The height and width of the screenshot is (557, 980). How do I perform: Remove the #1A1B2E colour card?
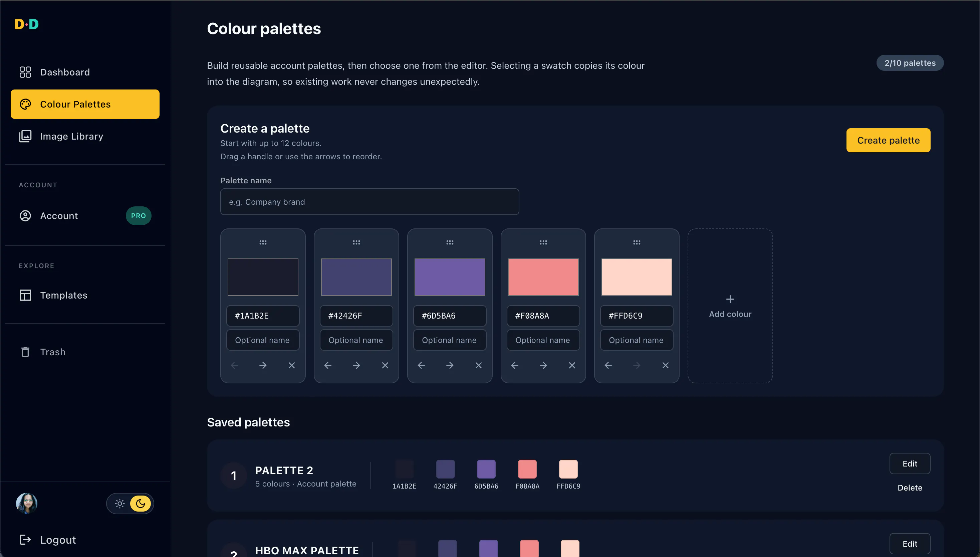(292, 365)
